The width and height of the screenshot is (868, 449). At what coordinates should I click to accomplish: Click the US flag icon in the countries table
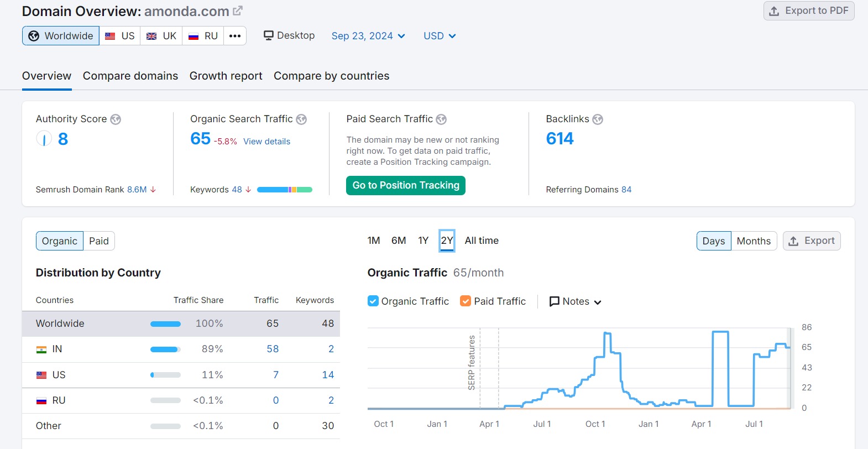pos(41,375)
